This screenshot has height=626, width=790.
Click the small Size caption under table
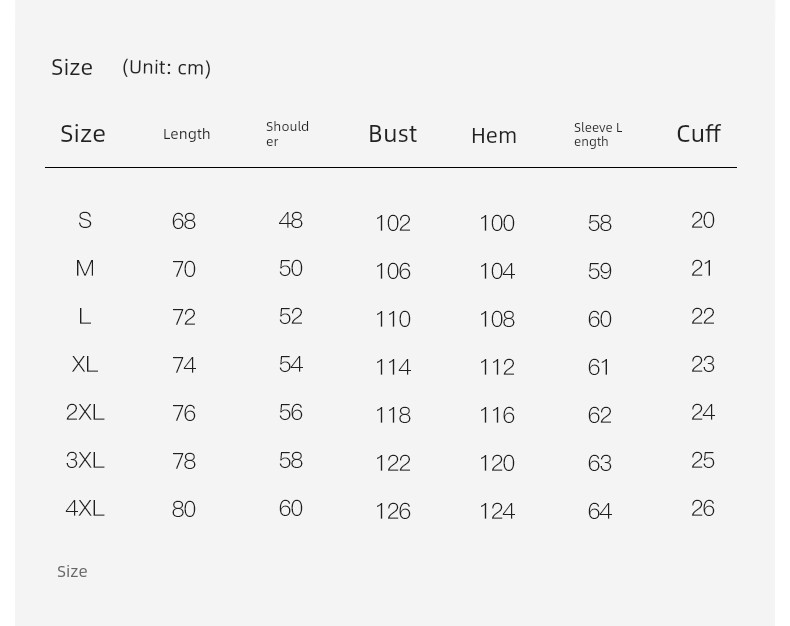pos(72,572)
